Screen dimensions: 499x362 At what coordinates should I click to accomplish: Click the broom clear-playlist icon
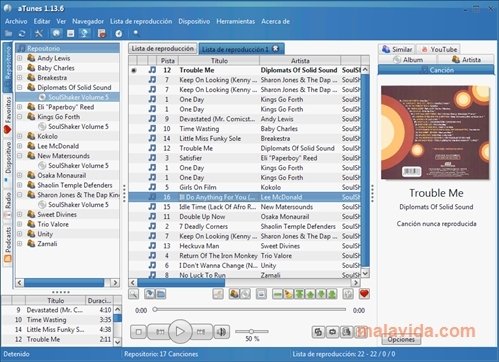[x=288, y=294]
